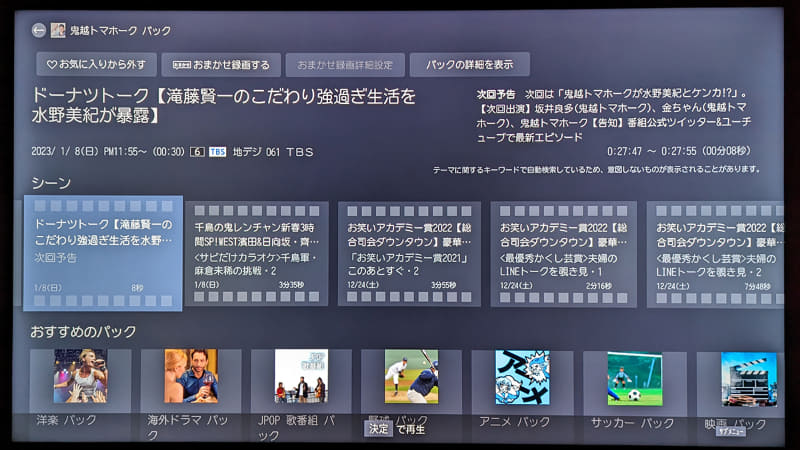This screenshot has width=800, height=450.
Task: Click the keyword auto-search notice text
Action: tap(596, 169)
